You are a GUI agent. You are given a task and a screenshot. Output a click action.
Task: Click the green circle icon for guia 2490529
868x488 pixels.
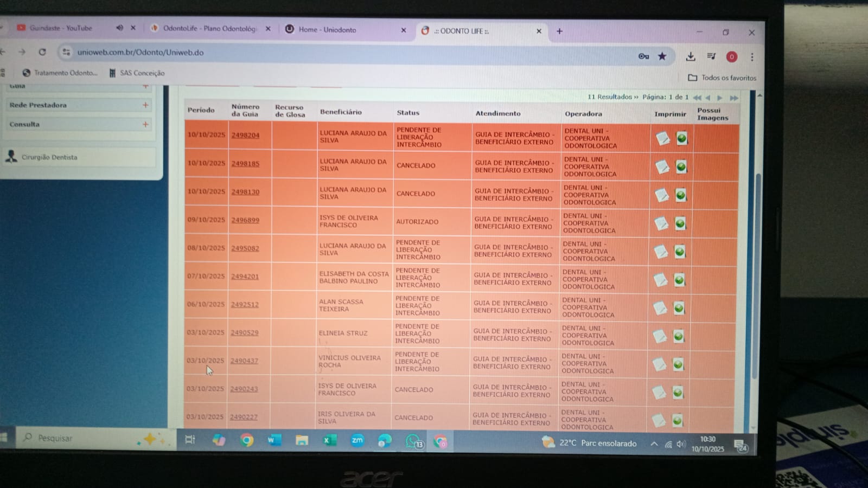point(679,336)
